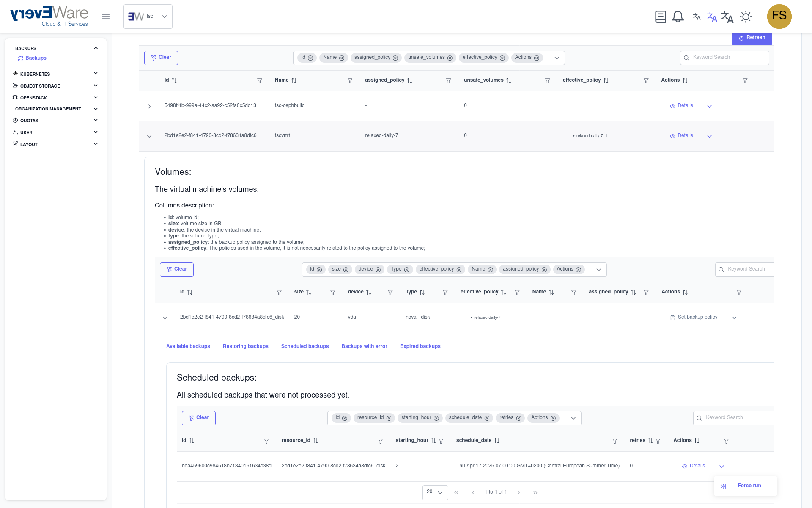
Task: Open the notifications bell
Action: (x=678, y=17)
